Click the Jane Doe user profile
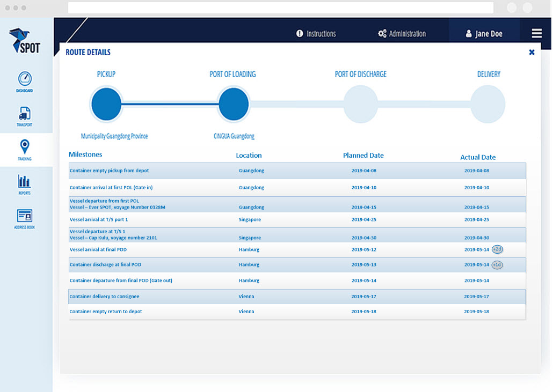This screenshot has width=553, height=392. 484,34
